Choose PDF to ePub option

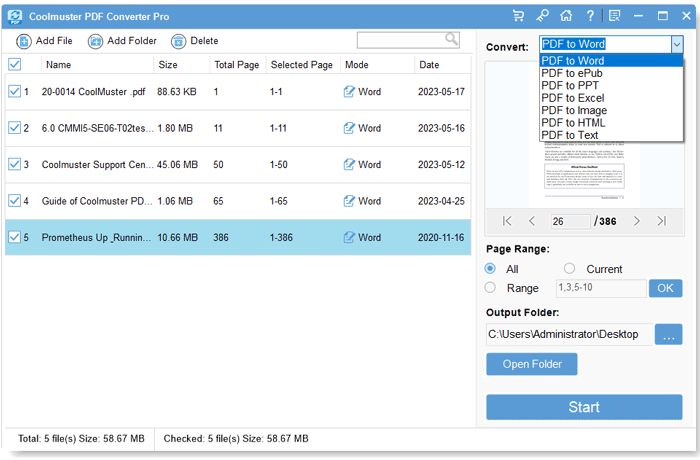(611, 73)
